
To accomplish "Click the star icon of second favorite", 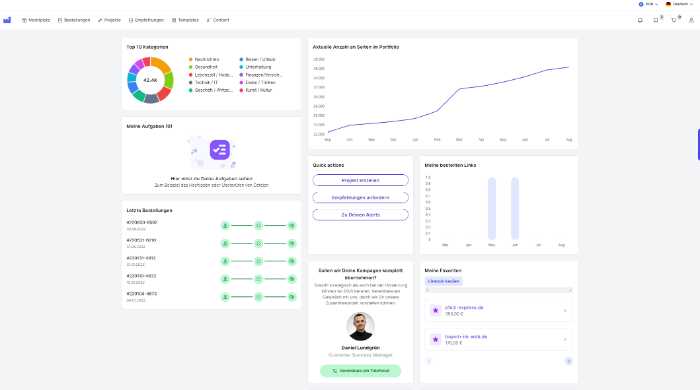I will tap(435, 340).
